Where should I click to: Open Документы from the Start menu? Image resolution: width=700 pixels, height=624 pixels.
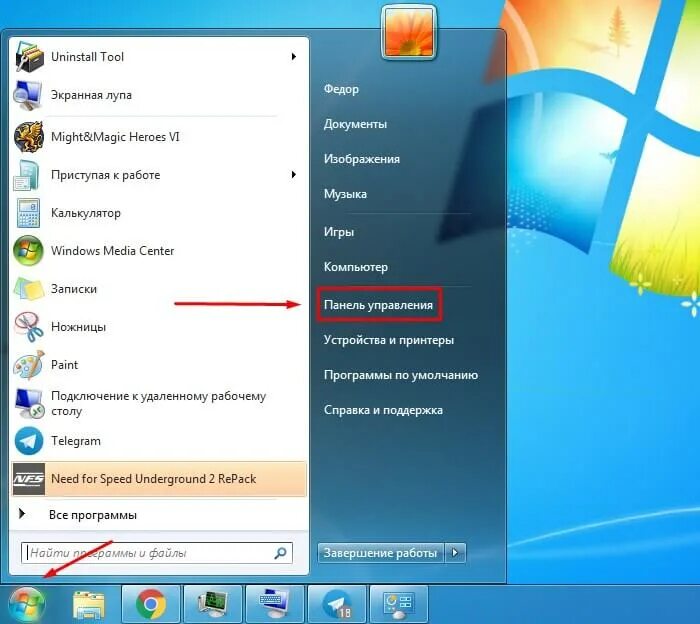coord(355,124)
